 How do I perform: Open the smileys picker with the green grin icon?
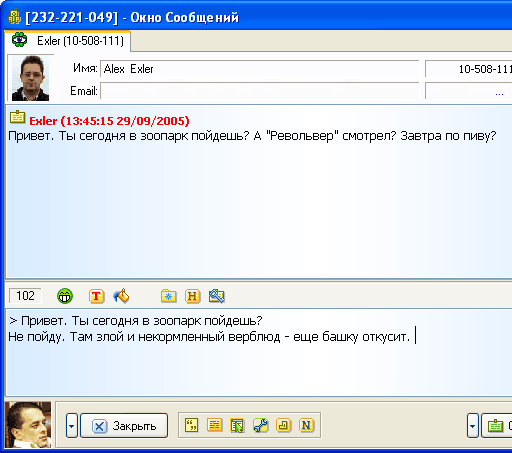[x=65, y=296]
